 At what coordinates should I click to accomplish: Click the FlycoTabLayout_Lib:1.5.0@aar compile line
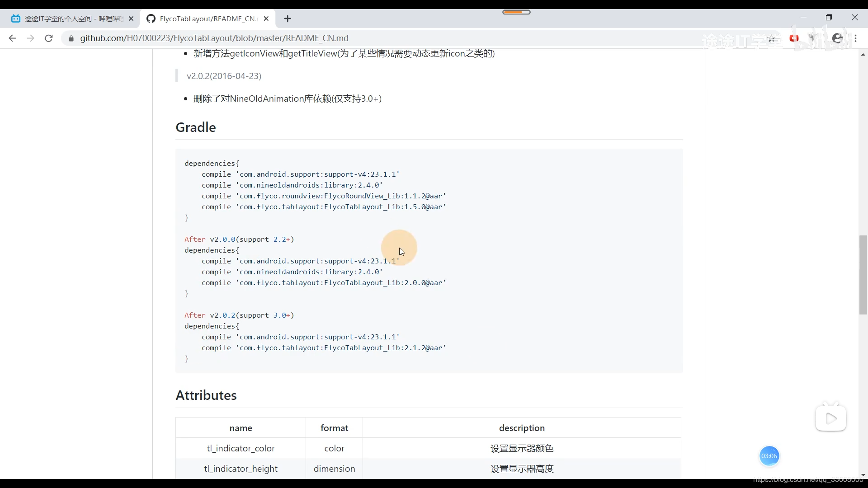[x=324, y=207]
